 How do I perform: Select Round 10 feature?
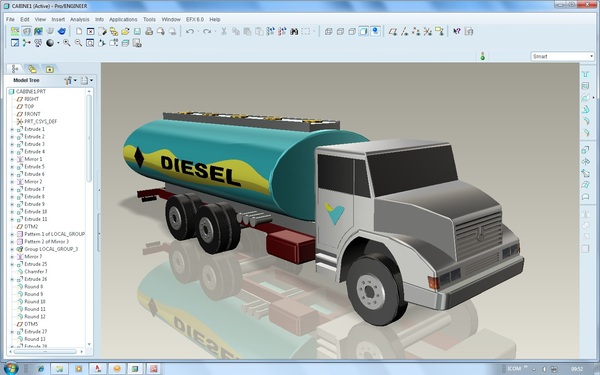pyautogui.click(x=31, y=302)
